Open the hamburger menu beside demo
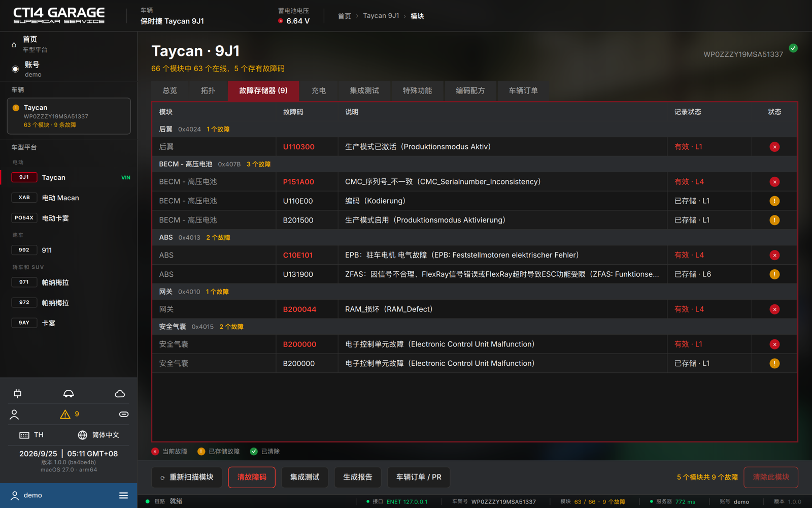 click(x=123, y=495)
